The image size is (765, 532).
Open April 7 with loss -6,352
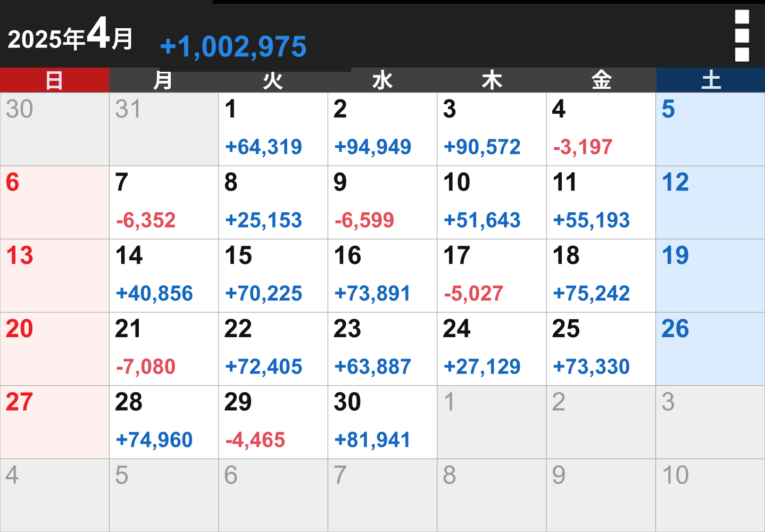coord(164,203)
